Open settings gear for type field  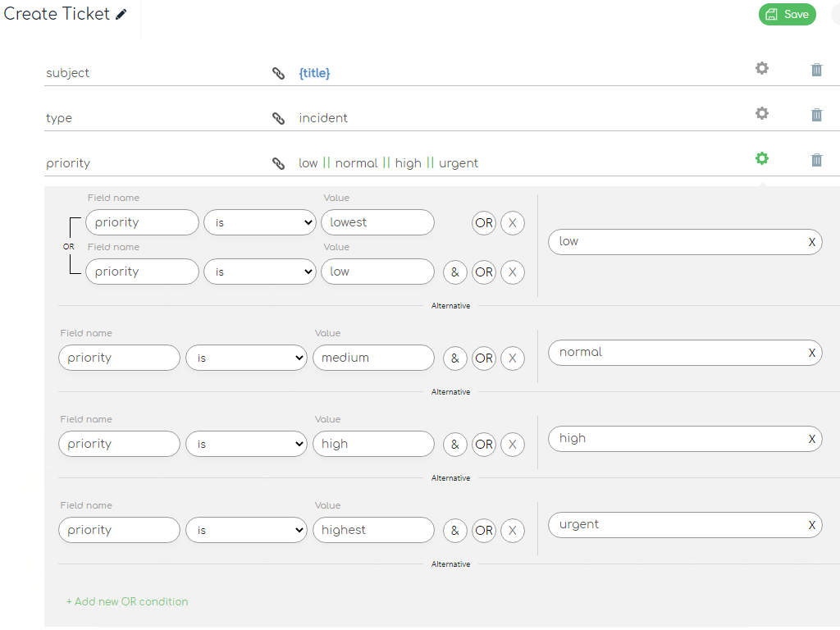tap(762, 113)
